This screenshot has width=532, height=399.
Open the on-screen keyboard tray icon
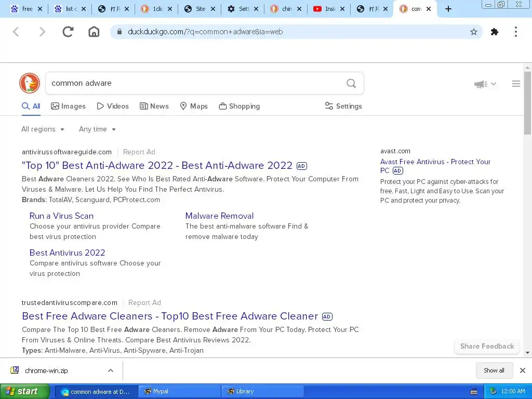(x=474, y=392)
